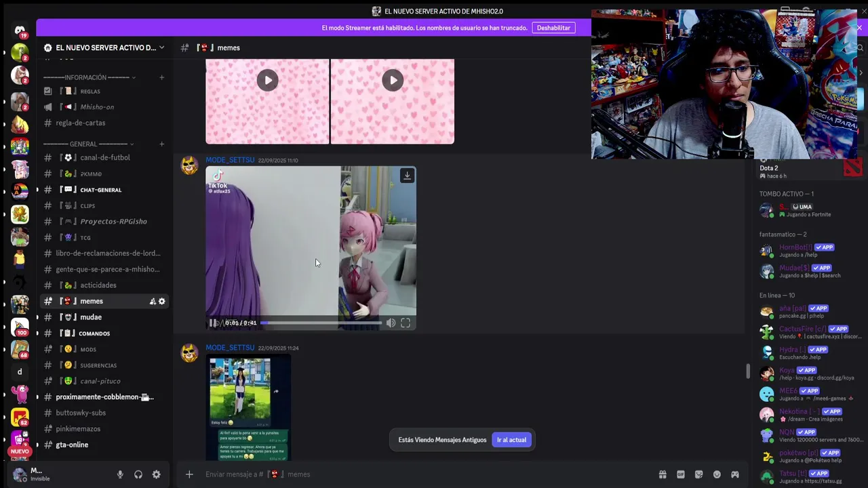
Task: Click Deshabilitar streamer mode button
Action: pyautogui.click(x=553, y=28)
